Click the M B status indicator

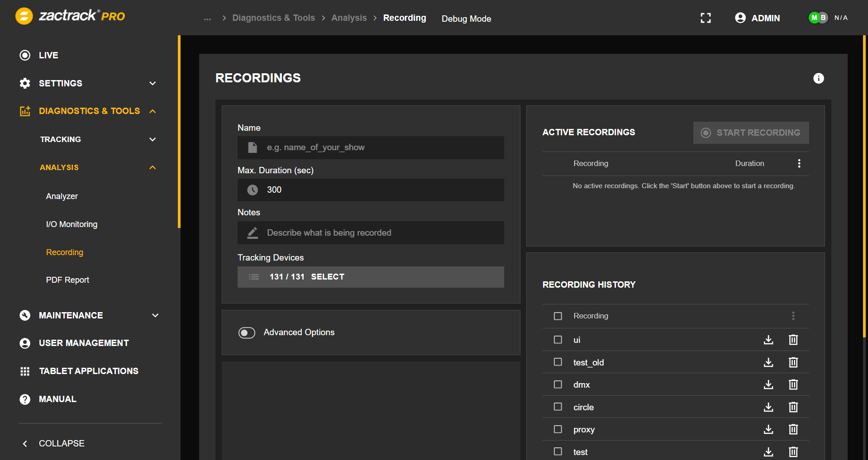818,18
